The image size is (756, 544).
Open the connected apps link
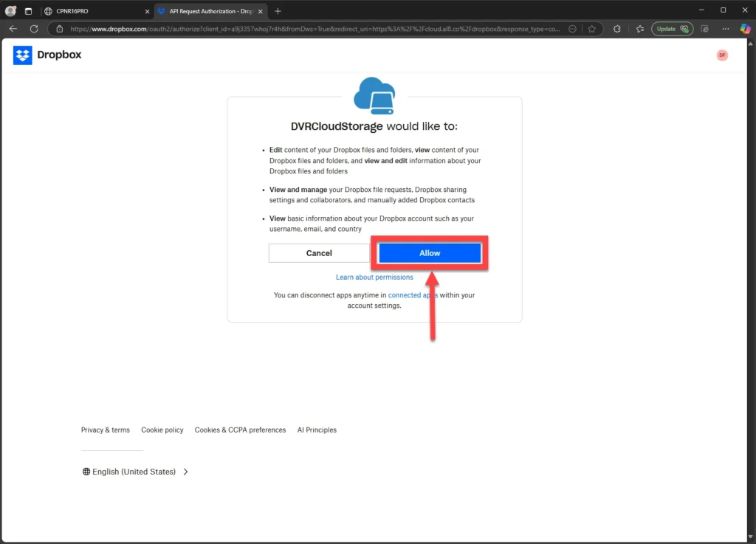(x=413, y=295)
